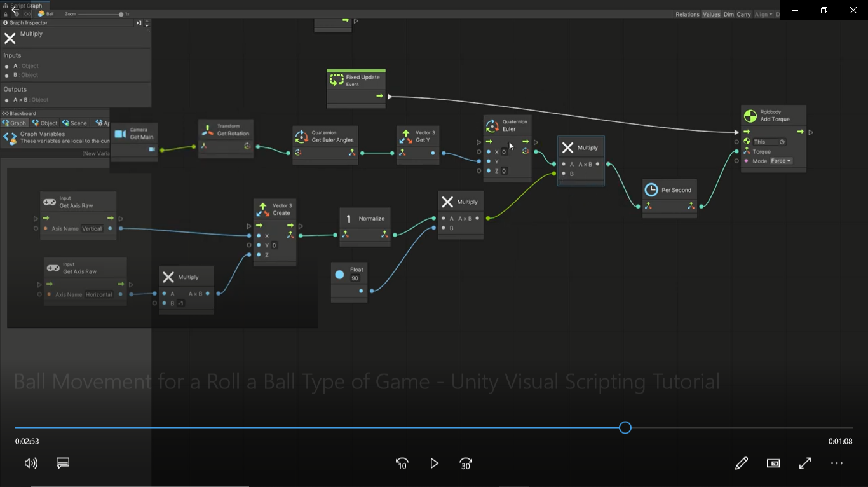Select the Fixed Update Event node icon
This screenshot has width=868, height=487.
click(337, 80)
